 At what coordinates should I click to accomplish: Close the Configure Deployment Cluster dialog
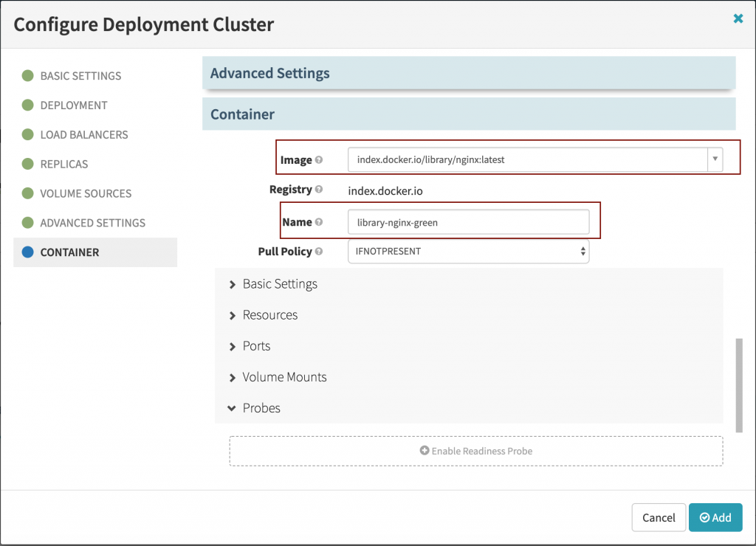click(x=738, y=19)
